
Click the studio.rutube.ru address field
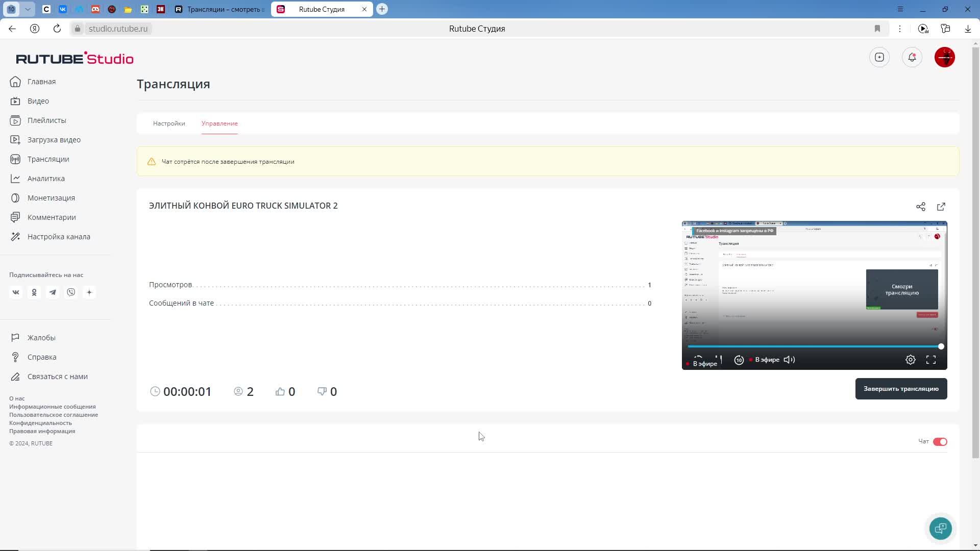(x=118, y=29)
